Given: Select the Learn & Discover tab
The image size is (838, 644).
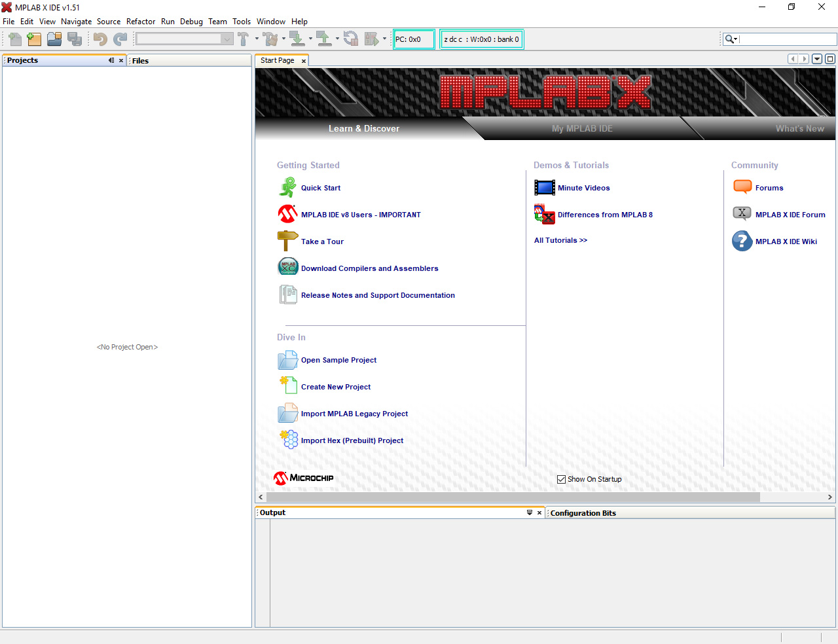Looking at the screenshot, I should (x=364, y=128).
